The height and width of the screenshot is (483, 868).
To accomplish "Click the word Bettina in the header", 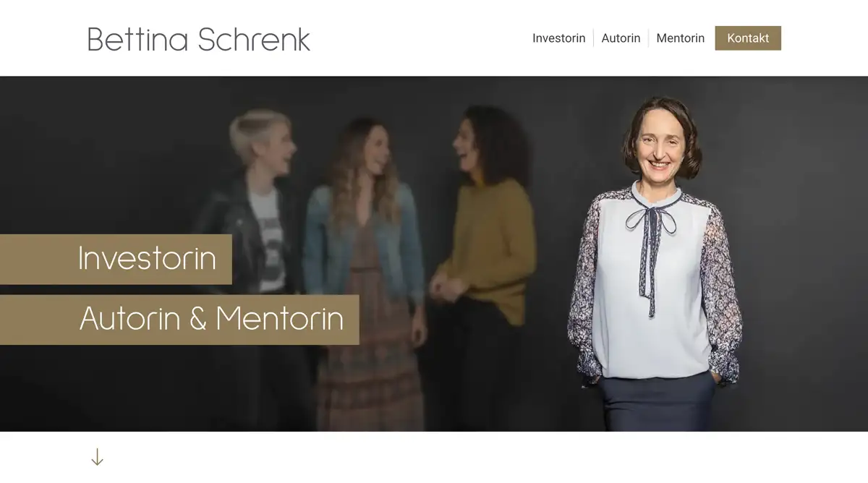I will [x=138, y=39].
